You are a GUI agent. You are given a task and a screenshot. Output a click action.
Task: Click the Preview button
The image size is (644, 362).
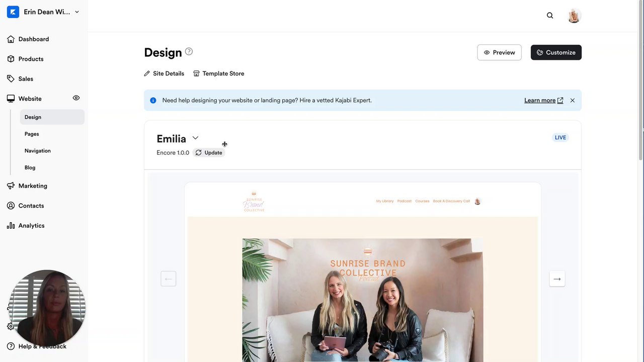(499, 52)
